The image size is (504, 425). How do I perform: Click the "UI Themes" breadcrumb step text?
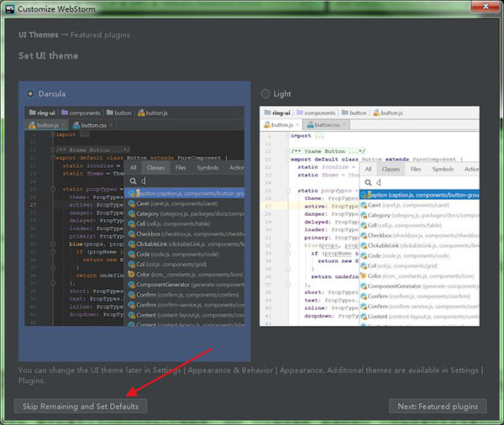pyautogui.click(x=39, y=34)
